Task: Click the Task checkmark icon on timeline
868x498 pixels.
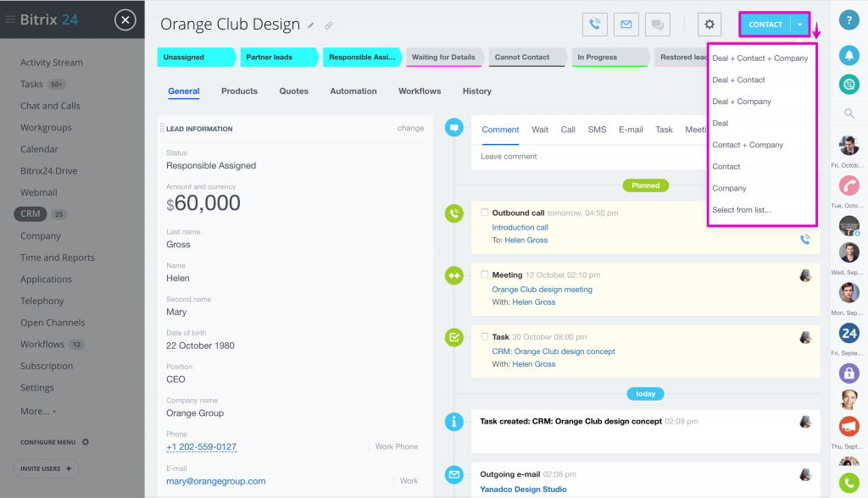Action: (x=454, y=337)
